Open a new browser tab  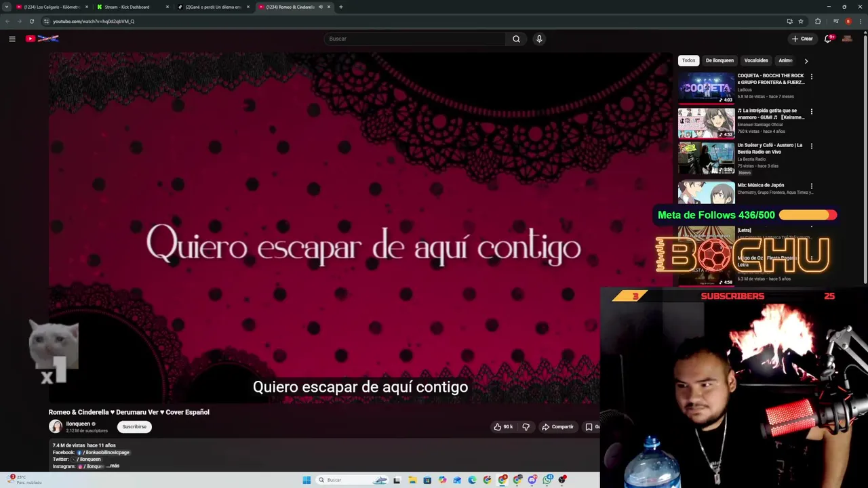click(x=341, y=7)
